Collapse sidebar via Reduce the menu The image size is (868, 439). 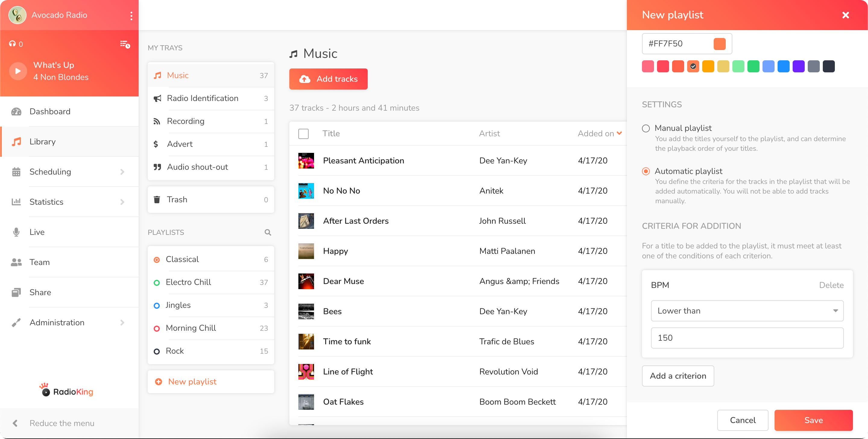click(69, 423)
